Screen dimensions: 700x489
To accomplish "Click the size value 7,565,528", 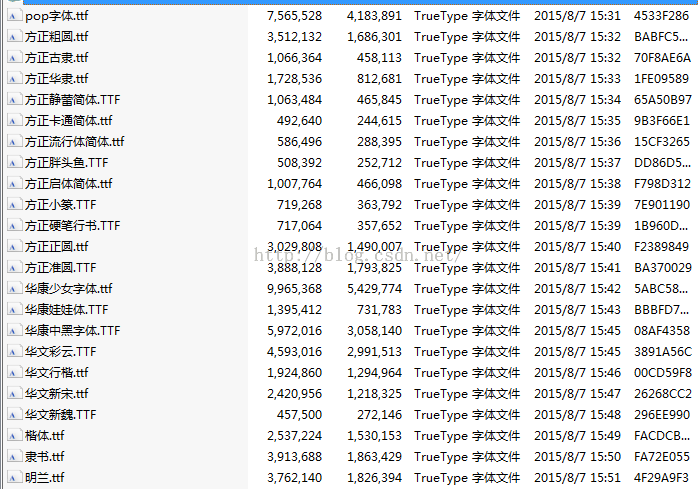I will pos(295,16).
